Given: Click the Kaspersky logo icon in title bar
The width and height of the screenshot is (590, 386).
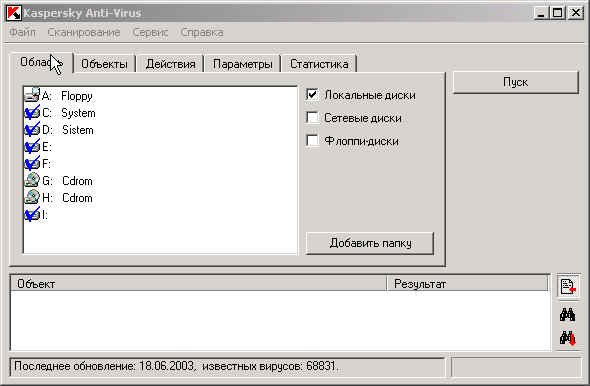Looking at the screenshot, I should pos(14,13).
